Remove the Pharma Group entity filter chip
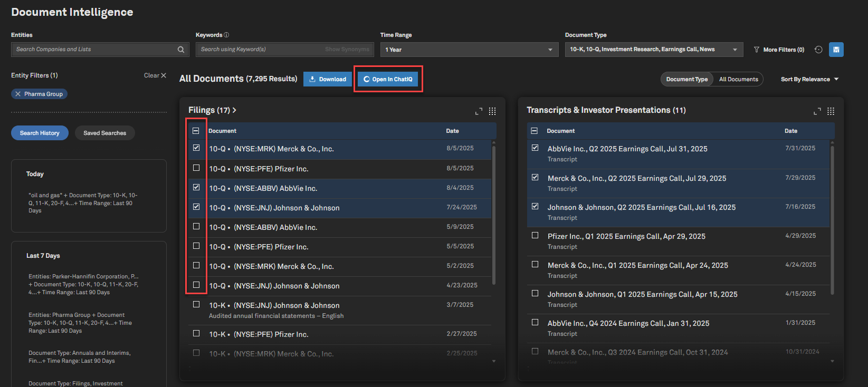This screenshot has height=387, width=868. click(18, 94)
